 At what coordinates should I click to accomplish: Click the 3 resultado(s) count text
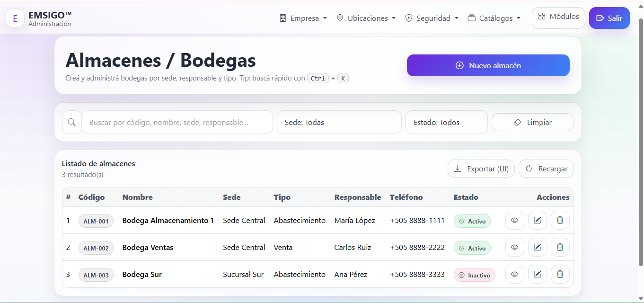pos(83,175)
